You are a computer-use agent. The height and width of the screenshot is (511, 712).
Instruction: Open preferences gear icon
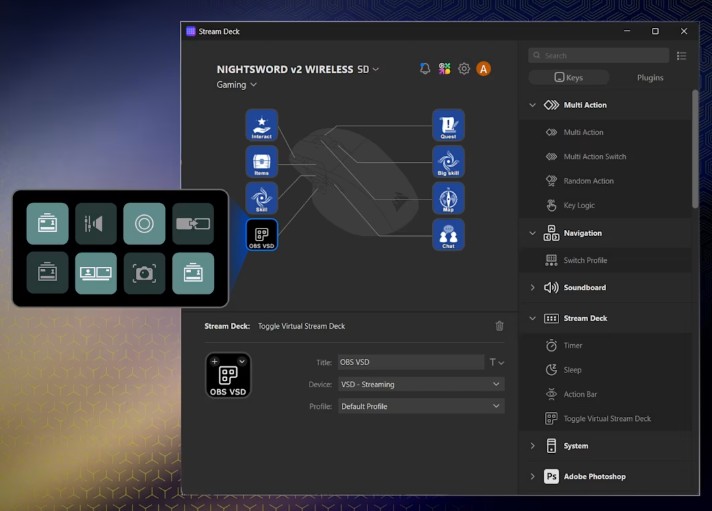click(x=464, y=69)
